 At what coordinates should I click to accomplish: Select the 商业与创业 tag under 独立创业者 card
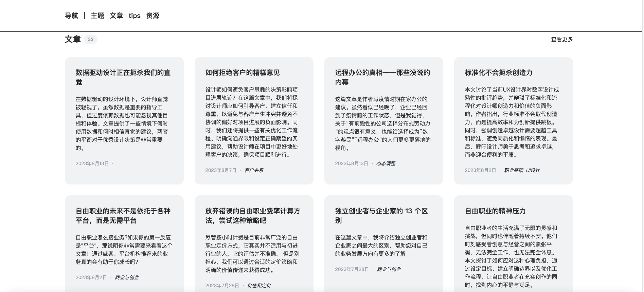tap(389, 269)
